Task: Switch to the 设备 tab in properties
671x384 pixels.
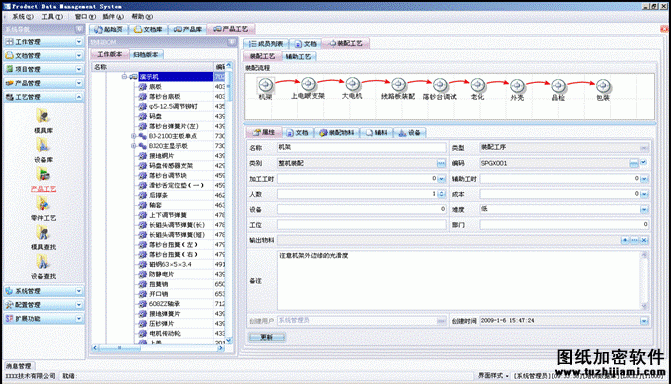Action: [x=410, y=133]
